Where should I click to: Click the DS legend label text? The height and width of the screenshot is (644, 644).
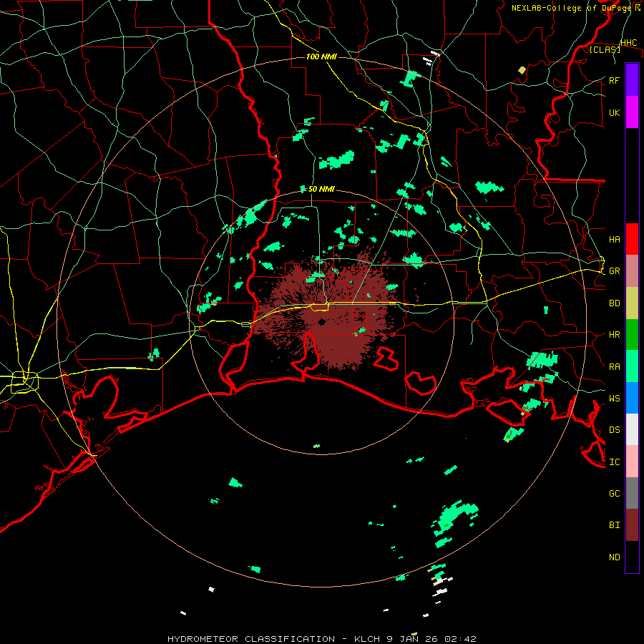coord(614,430)
